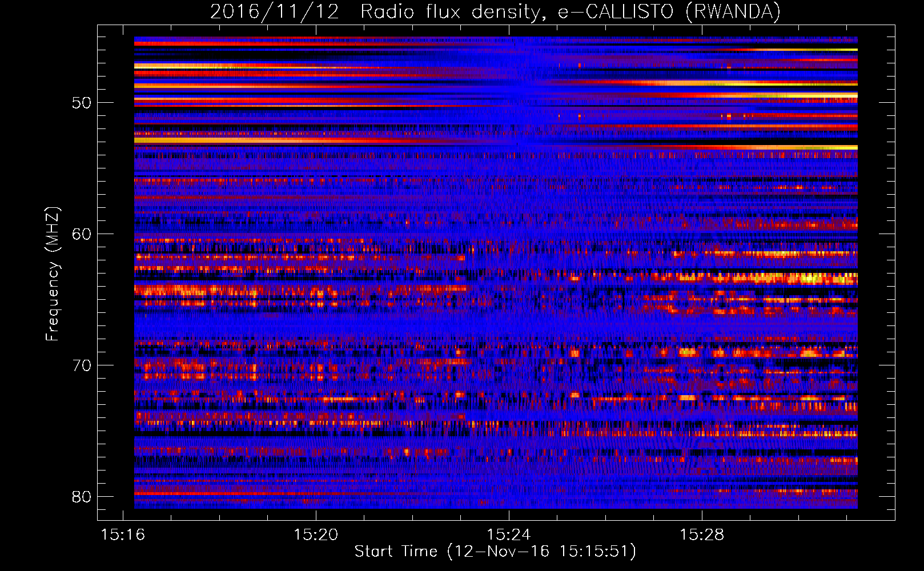Click the plot title mentioning e-CALLISTO (RWANDA)
This screenshot has height=571, width=924.
click(x=495, y=11)
